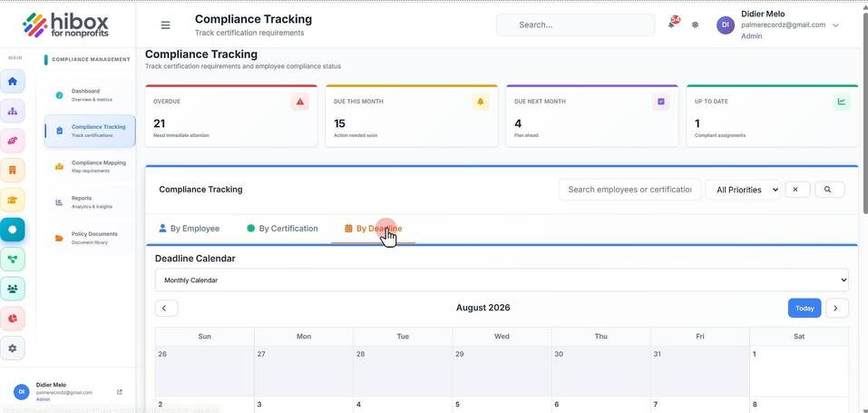This screenshot has width=868, height=413.
Task: Open the Reports menu item
Action: tap(90, 202)
